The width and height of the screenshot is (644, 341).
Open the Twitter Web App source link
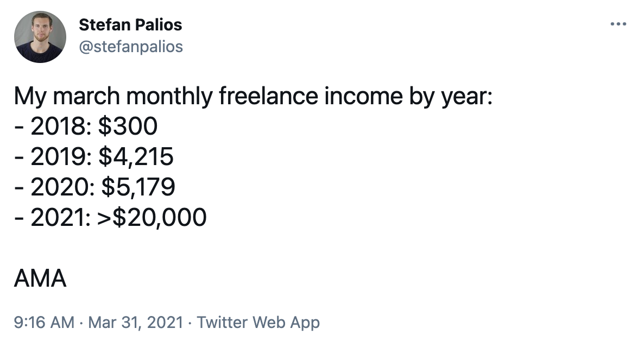(x=258, y=323)
